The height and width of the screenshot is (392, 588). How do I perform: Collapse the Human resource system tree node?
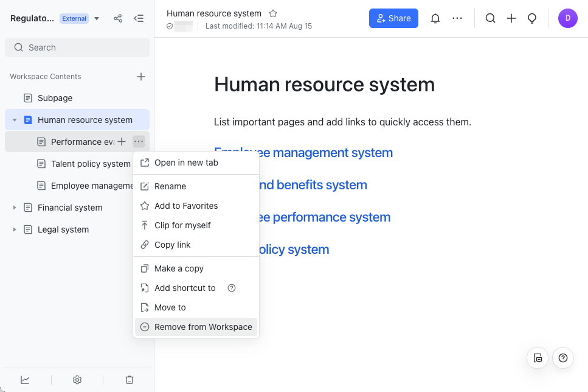pos(15,120)
